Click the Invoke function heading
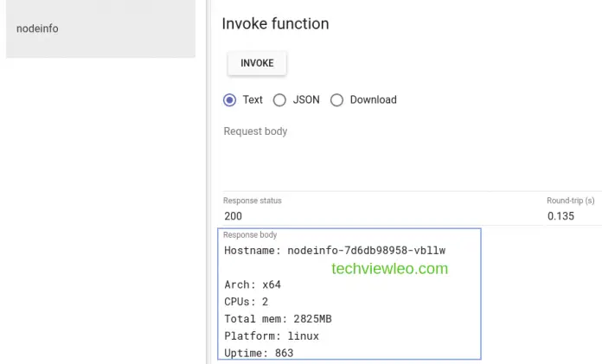This screenshot has width=602, height=364. (275, 24)
